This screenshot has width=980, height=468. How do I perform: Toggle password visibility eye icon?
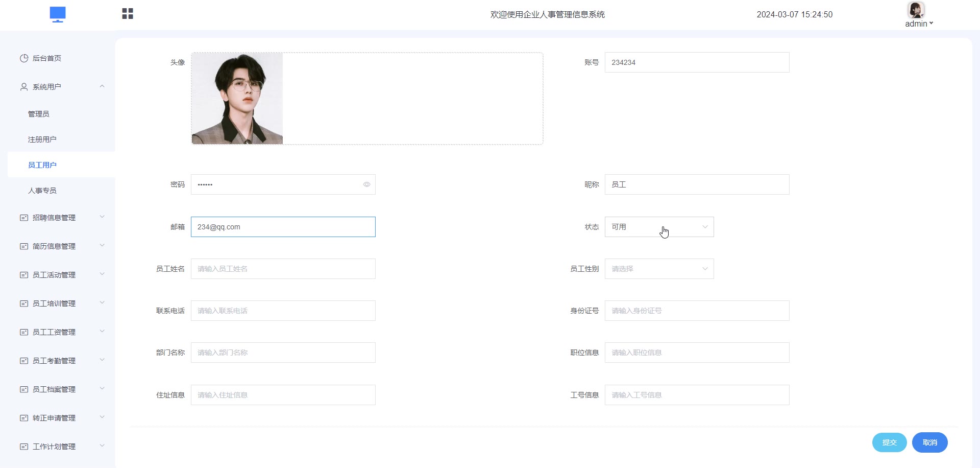(x=366, y=184)
